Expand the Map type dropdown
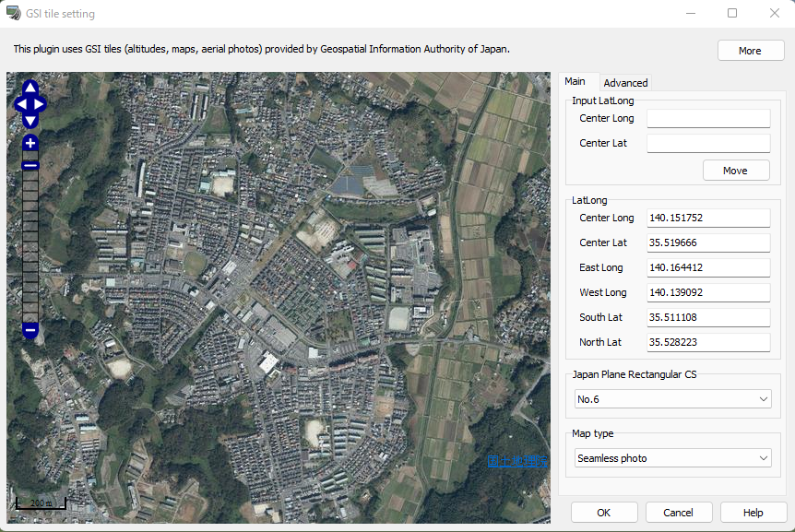The width and height of the screenshot is (795, 532). click(x=672, y=458)
